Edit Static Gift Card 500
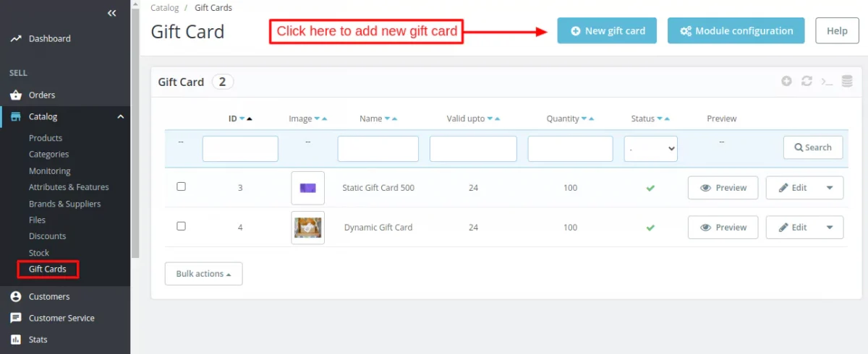The image size is (868, 354). point(791,188)
